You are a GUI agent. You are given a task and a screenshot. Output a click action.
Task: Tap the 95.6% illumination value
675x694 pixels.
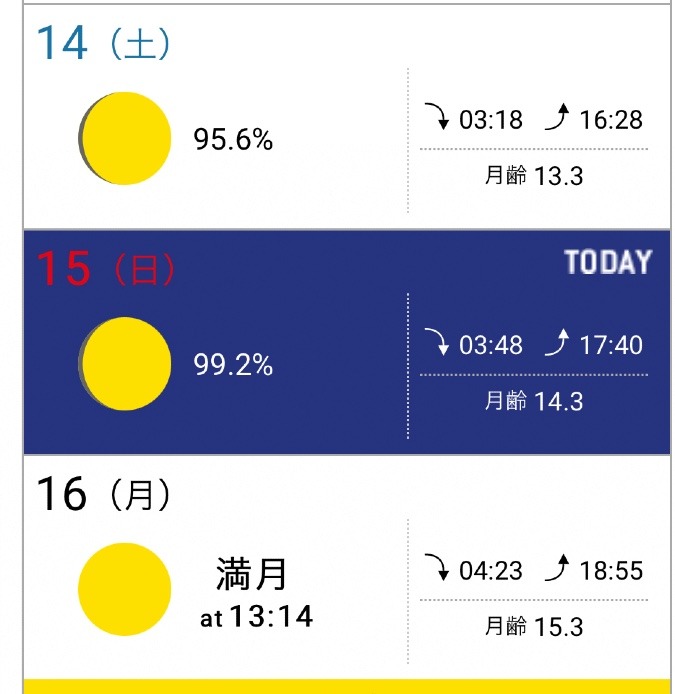click(x=233, y=139)
